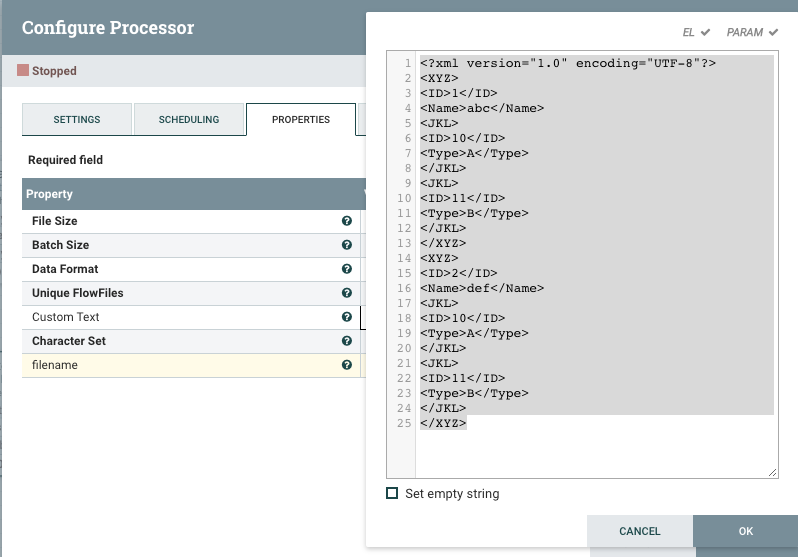This screenshot has width=798, height=557.
Task: Enable the Set empty string checkbox
Action: (392, 493)
